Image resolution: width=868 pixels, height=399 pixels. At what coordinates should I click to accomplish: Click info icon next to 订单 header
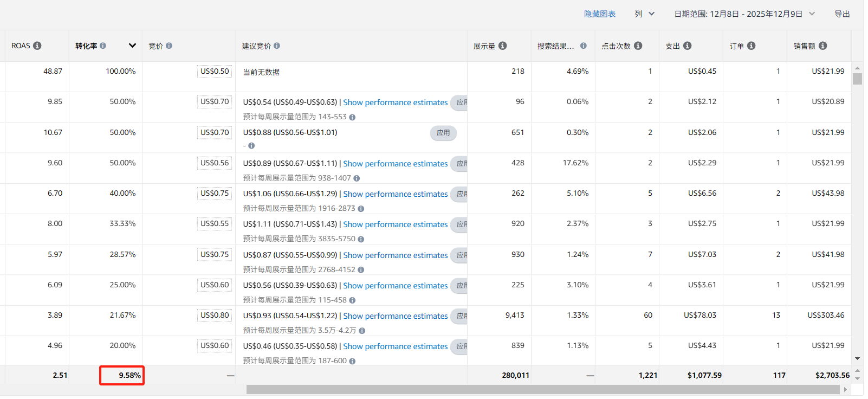tap(752, 46)
